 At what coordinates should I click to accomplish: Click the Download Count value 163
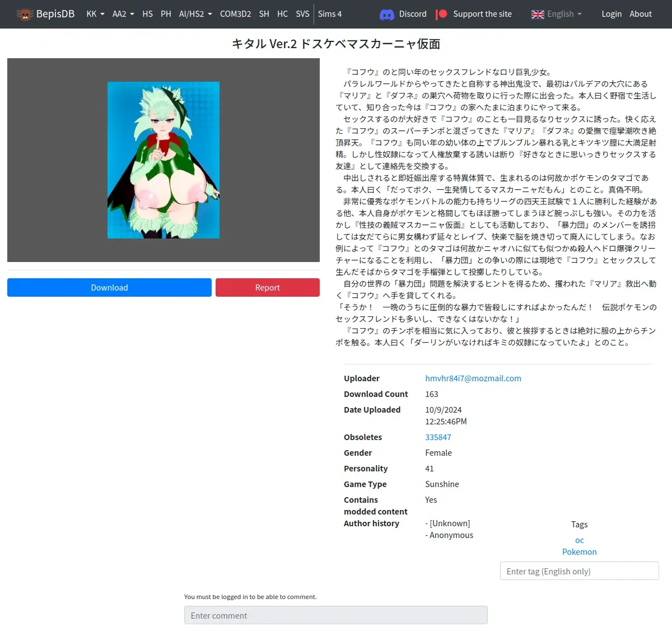[x=432, y=394]
